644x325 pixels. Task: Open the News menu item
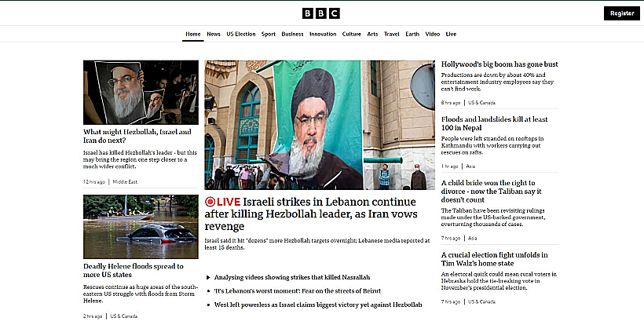coord(213,34)
